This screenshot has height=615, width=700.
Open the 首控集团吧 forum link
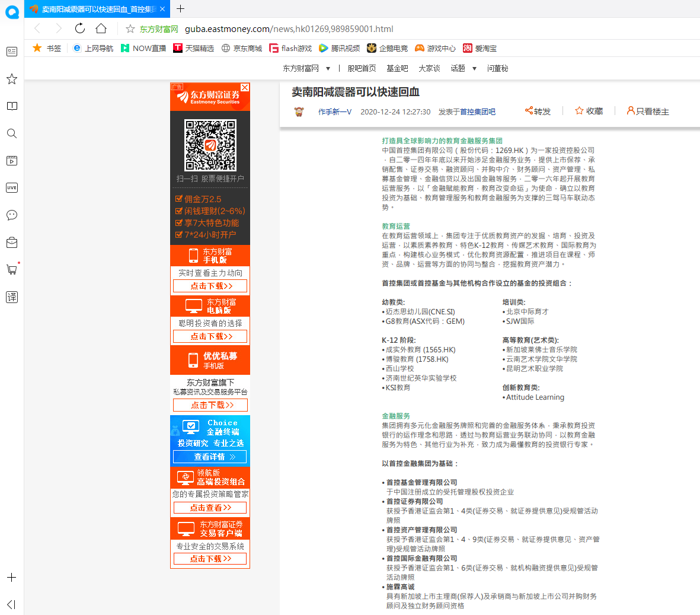[478, 111]
